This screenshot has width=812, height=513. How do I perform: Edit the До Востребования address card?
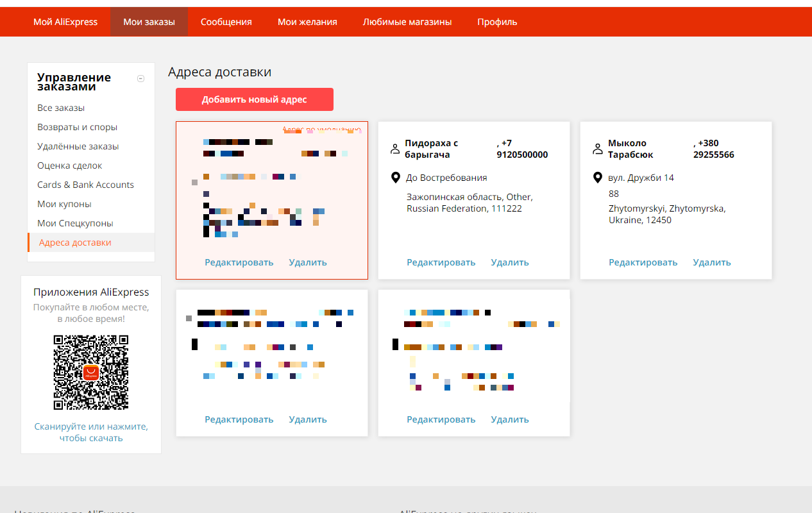441,262
